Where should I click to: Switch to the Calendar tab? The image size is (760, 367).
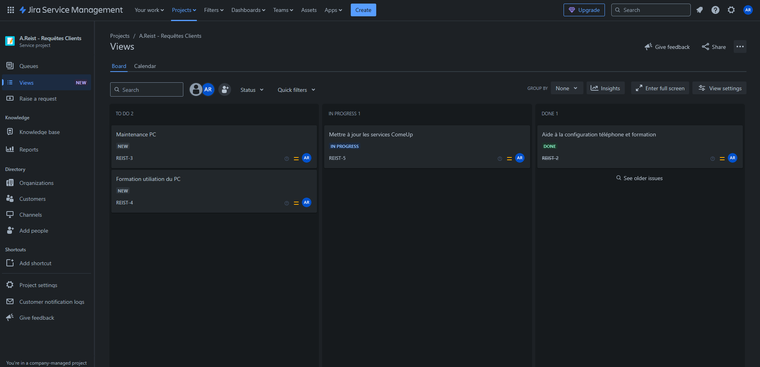[145, 66]
